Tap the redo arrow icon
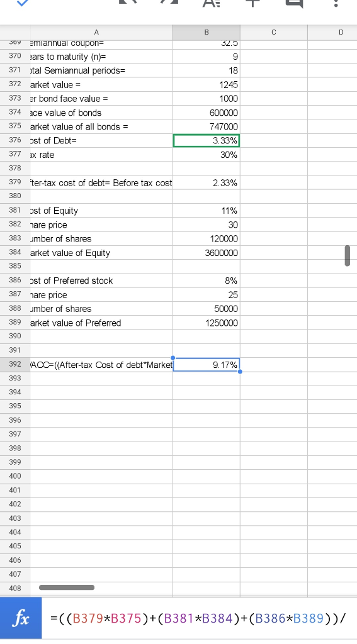This screenshot has height=644, width=357. 169,2
